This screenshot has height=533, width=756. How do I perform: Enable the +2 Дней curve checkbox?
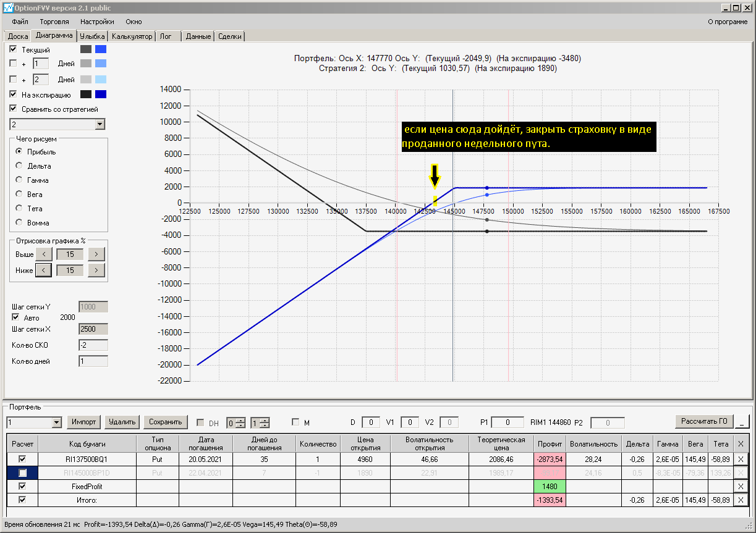click(13, 80)
